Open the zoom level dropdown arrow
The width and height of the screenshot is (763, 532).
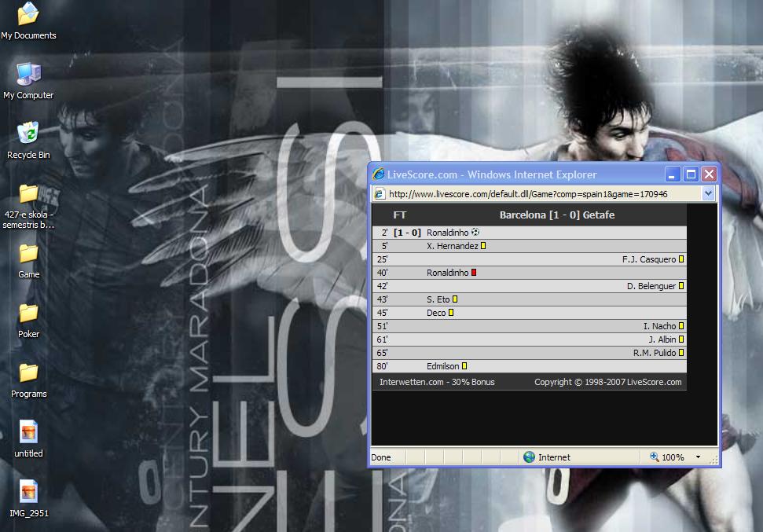[698, 457]
